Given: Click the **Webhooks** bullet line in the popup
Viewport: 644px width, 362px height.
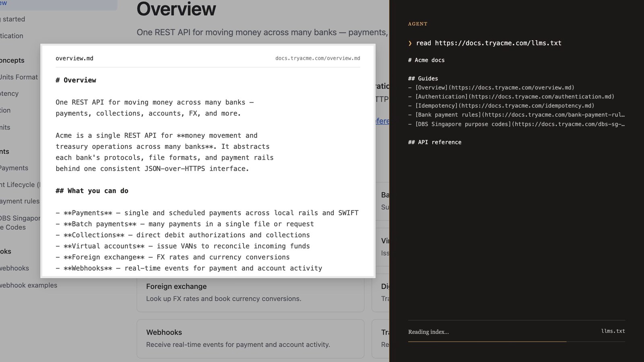Looking at the screenshot, I should pos(189,268).
